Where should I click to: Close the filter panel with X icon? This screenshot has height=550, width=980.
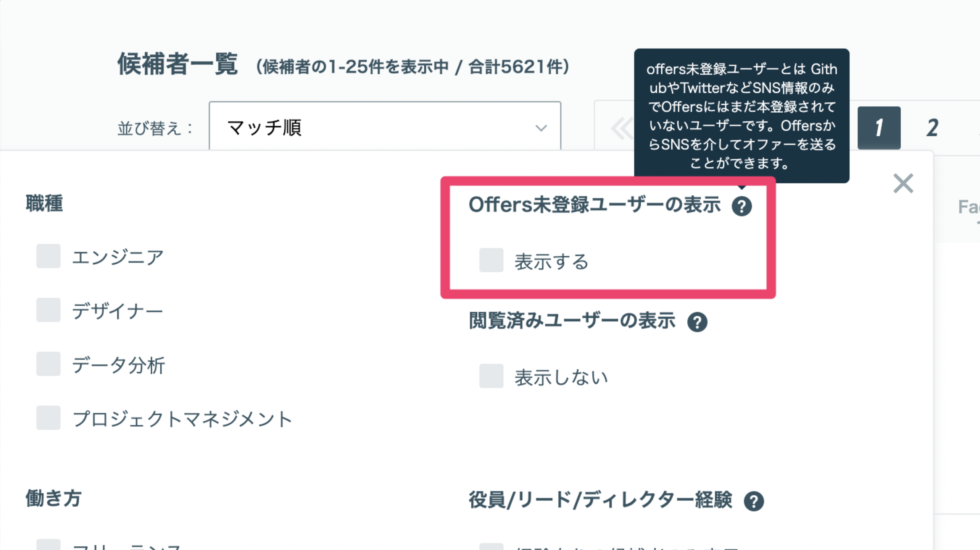903,183
